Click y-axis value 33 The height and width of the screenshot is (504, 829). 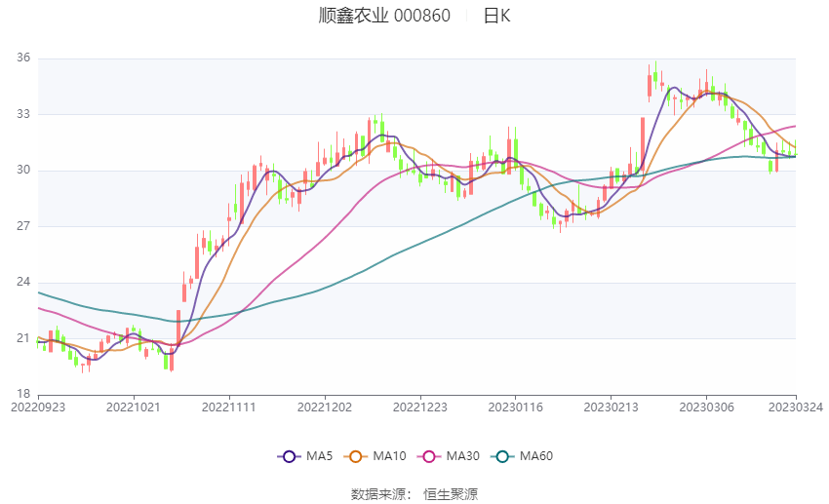23,114
